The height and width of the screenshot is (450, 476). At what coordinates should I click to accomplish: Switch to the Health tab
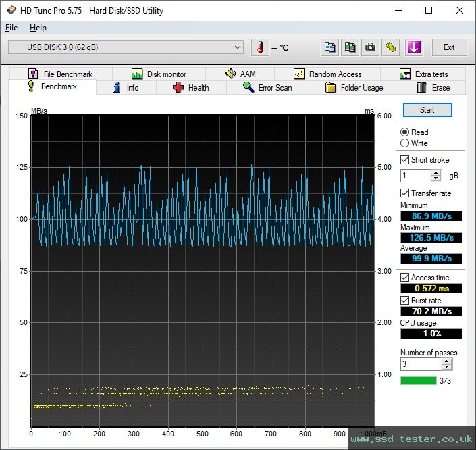(x=191, y=88)
